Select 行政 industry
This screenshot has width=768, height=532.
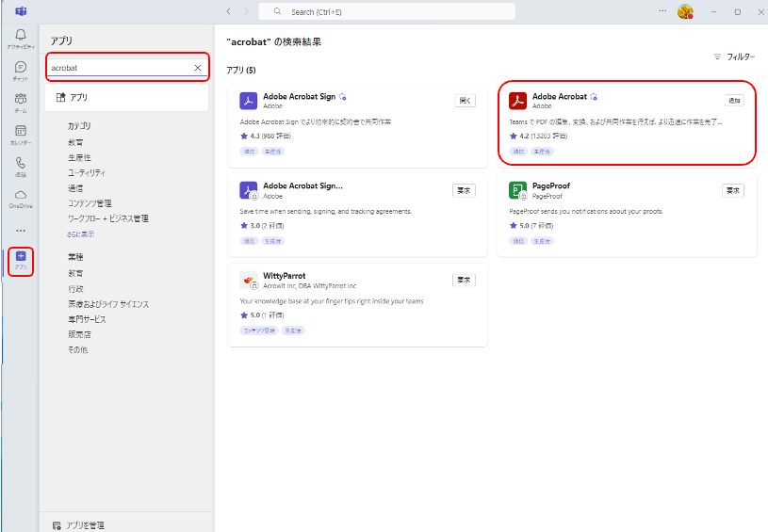(75, 289)
